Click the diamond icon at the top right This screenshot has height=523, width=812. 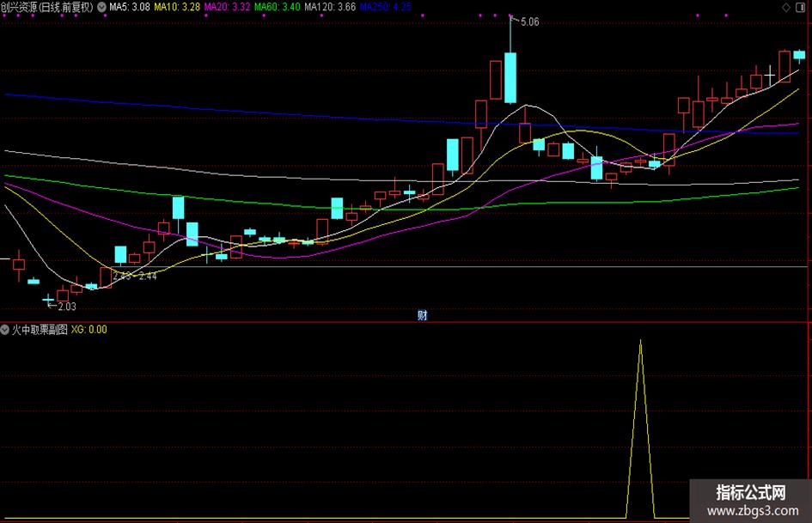[786, 7]
